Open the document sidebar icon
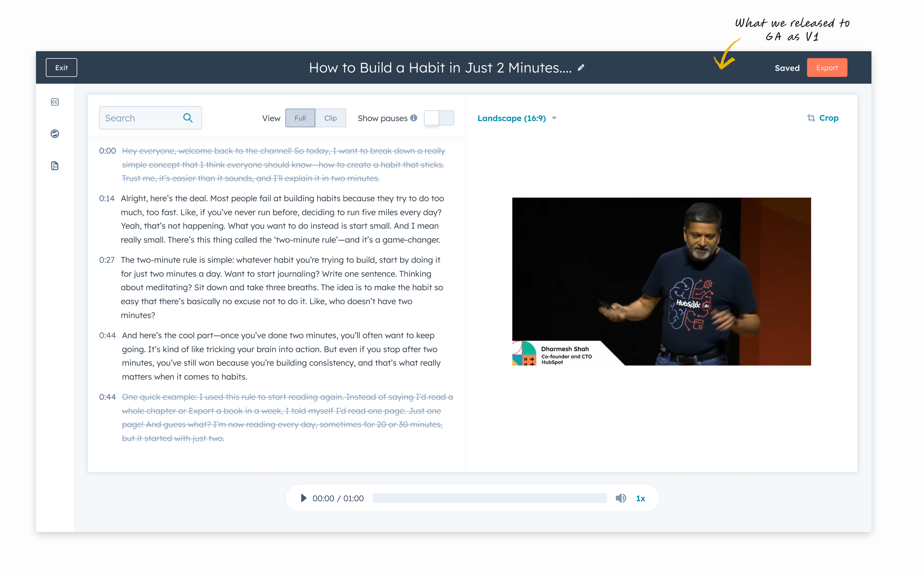 pyautogui.click(x=55, y=166)
